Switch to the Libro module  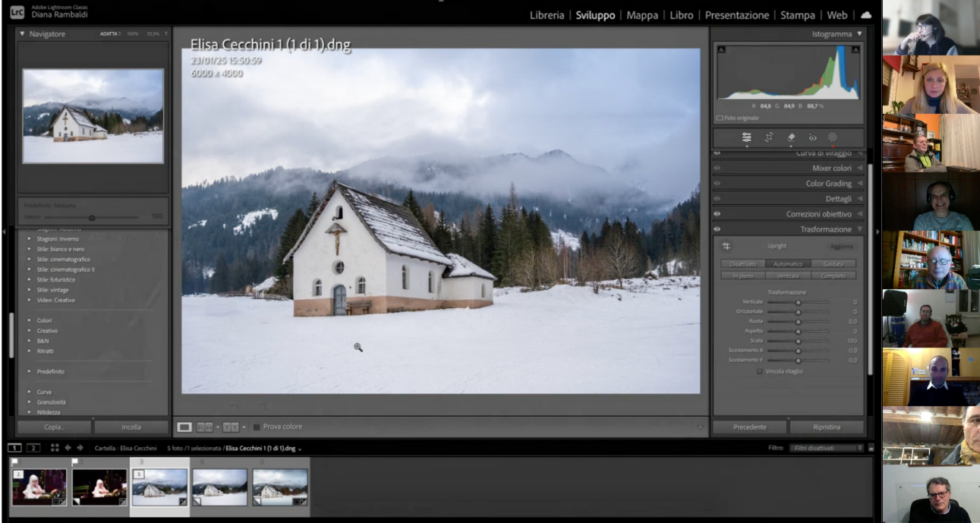click(x=682, y=15)
